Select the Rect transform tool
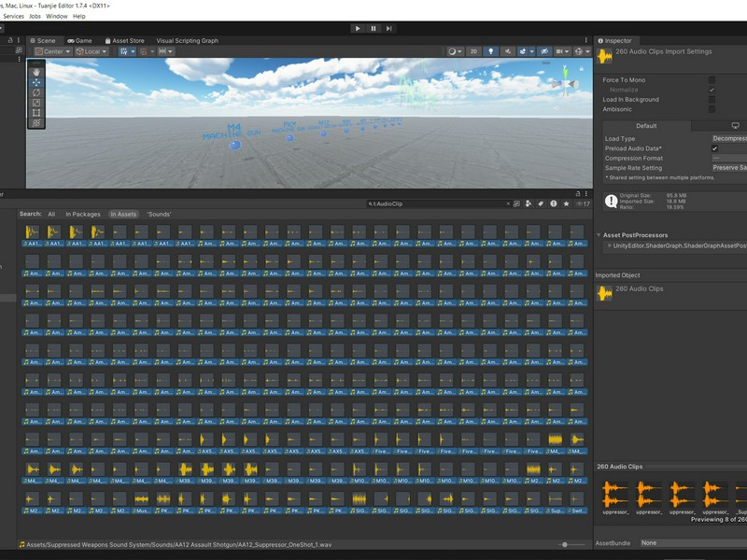The image size is (747, 560). click(36, 113)
